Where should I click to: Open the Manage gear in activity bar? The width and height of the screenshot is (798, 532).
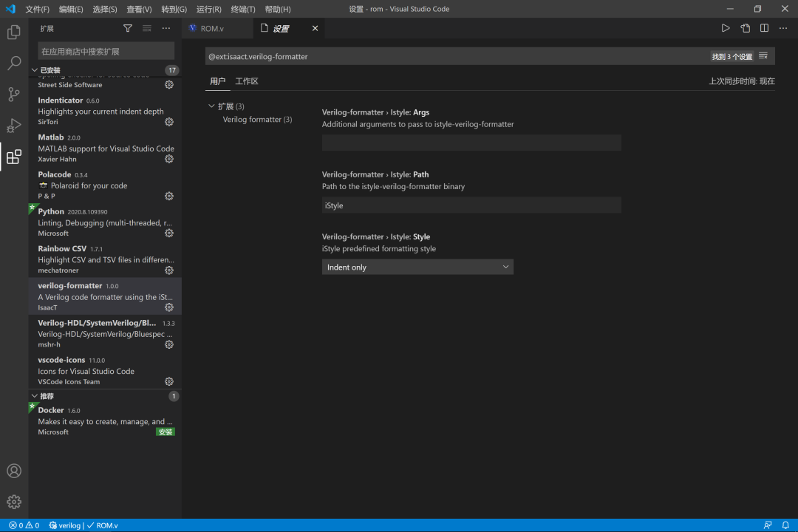pos(14,502)
